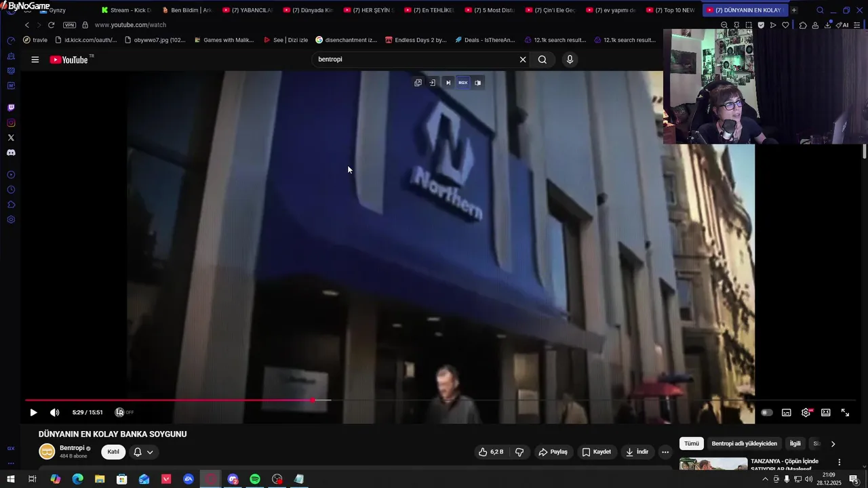The width and height of the screenshot is (868, 488).
Task: Open File Explorer from the taskbar
Action: pyautogui.click(x=100, y=479)
